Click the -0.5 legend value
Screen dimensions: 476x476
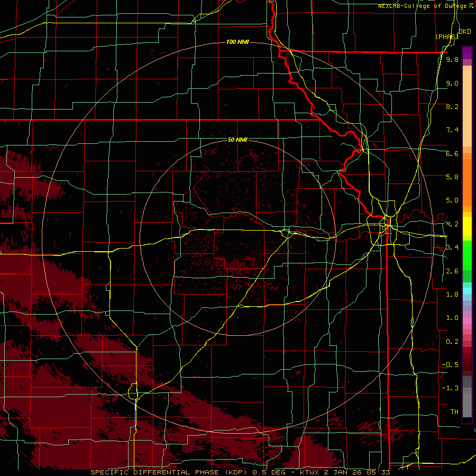tap(450, 365)
